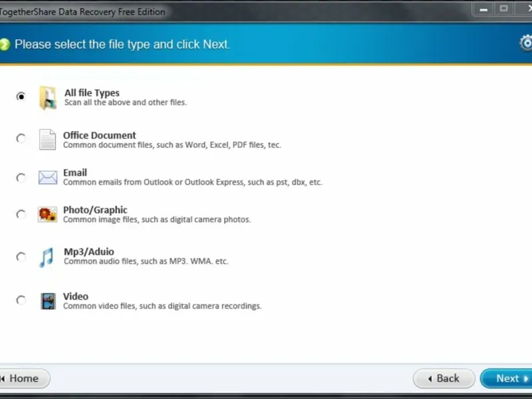
Task: Click the green arrow icon in header
Action: (5, 44)
